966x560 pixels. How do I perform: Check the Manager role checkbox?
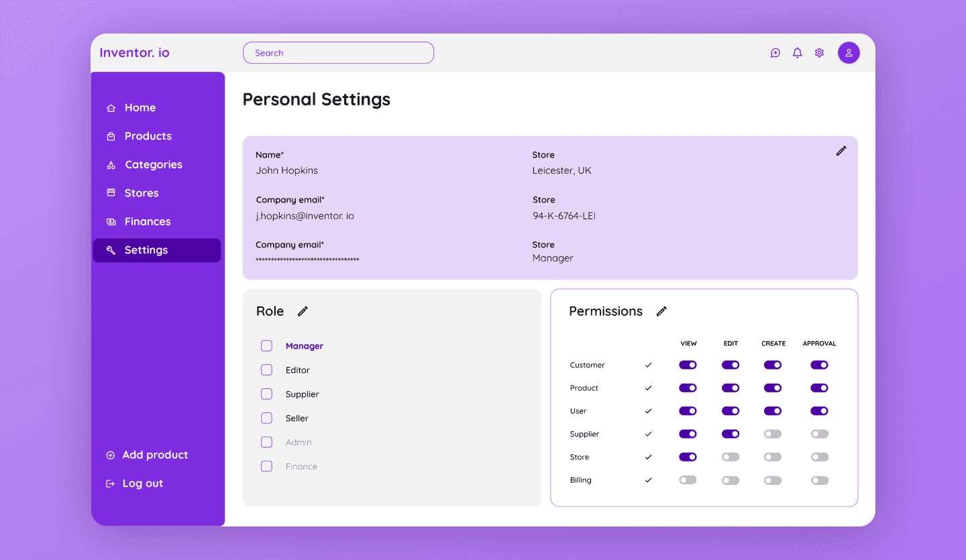266,346
